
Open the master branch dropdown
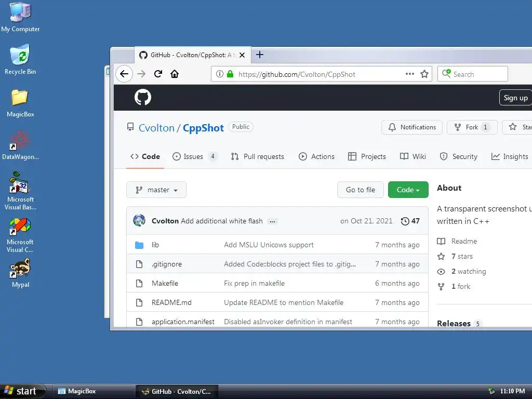pos(156,190)
